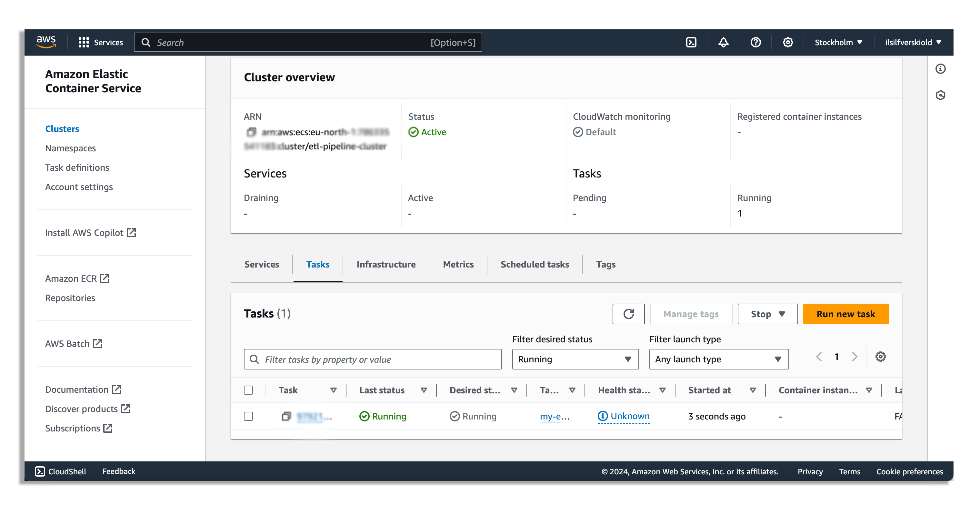
Task: Select all tasks with header checkbox
Action: point(248,390)
